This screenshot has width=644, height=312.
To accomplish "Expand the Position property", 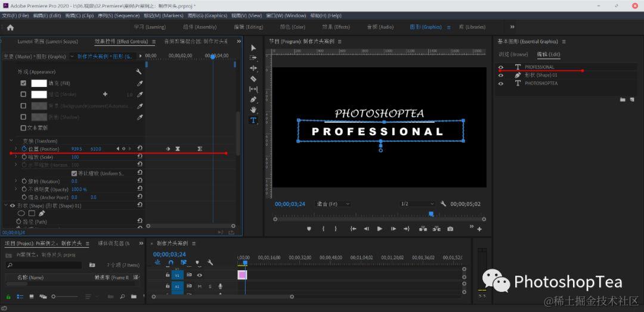I will (16, 149).
